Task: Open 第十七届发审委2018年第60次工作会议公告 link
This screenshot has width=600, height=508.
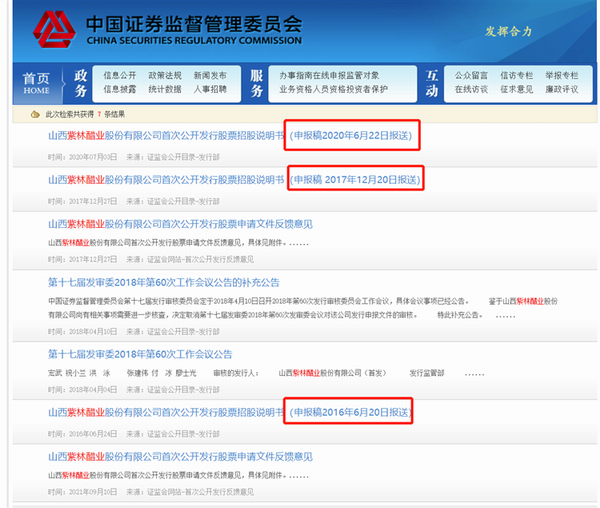Action: click(140, 354)
